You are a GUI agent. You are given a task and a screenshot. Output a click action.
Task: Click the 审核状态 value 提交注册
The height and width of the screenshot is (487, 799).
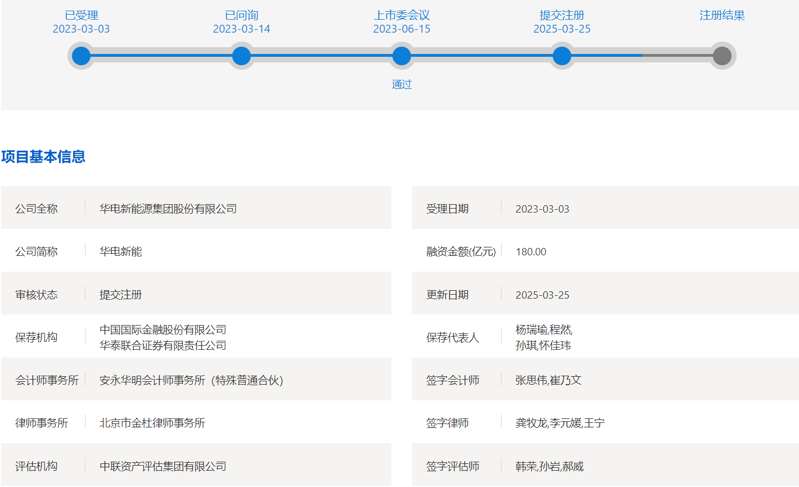tap(120, 295)
